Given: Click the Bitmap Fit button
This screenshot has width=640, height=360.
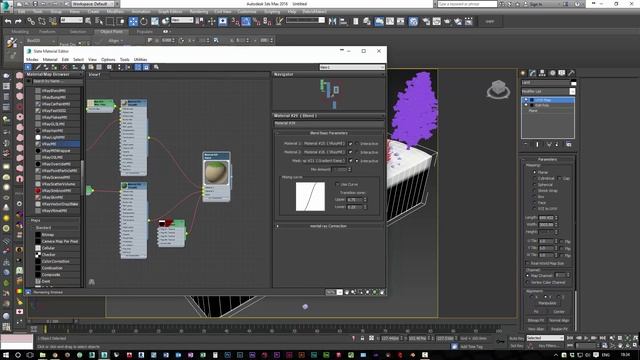Looking at the screenshot, I should pos(536,320).
